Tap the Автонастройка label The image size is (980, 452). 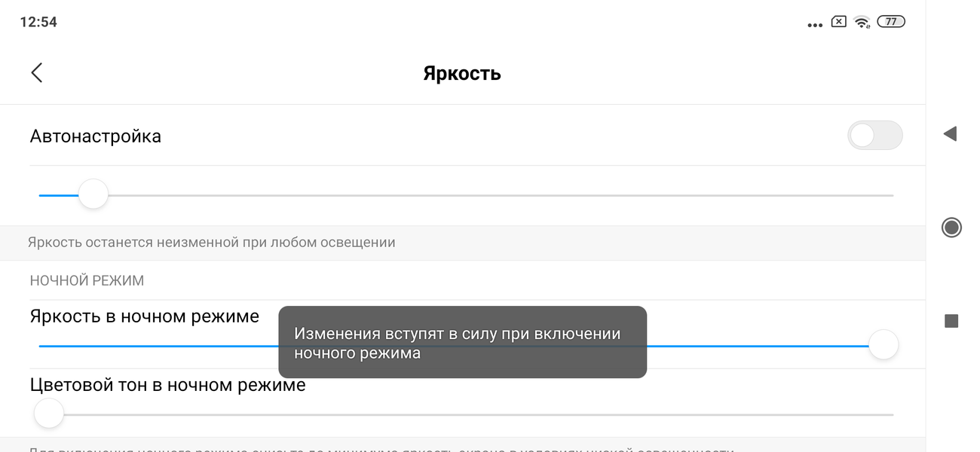pos(96,136)
